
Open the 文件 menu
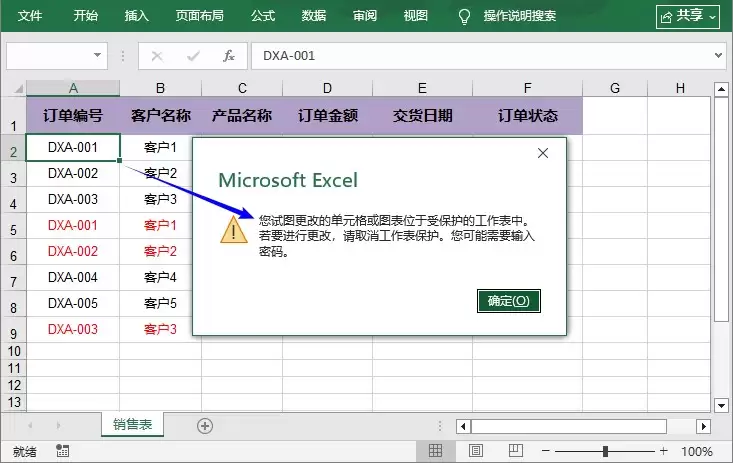[x=30, y=16]
